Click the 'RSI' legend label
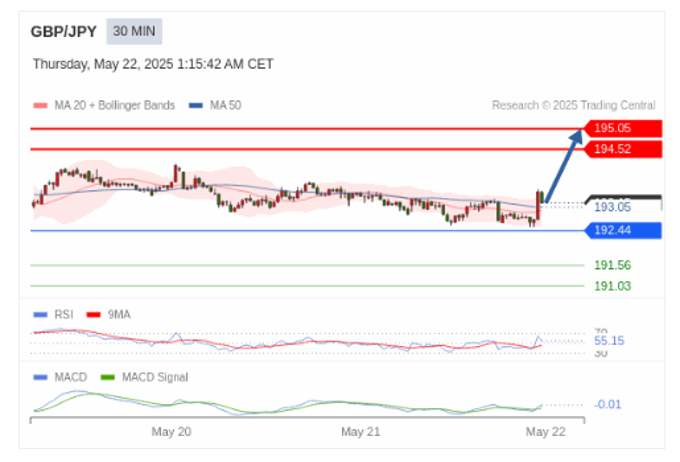680x462 pixels. [x=64, y=315]
